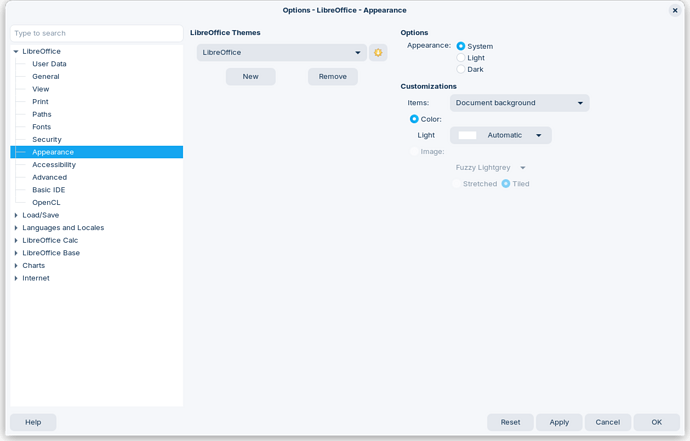Open Advanced settings page
690x441 pixels.
coord(49,177)
